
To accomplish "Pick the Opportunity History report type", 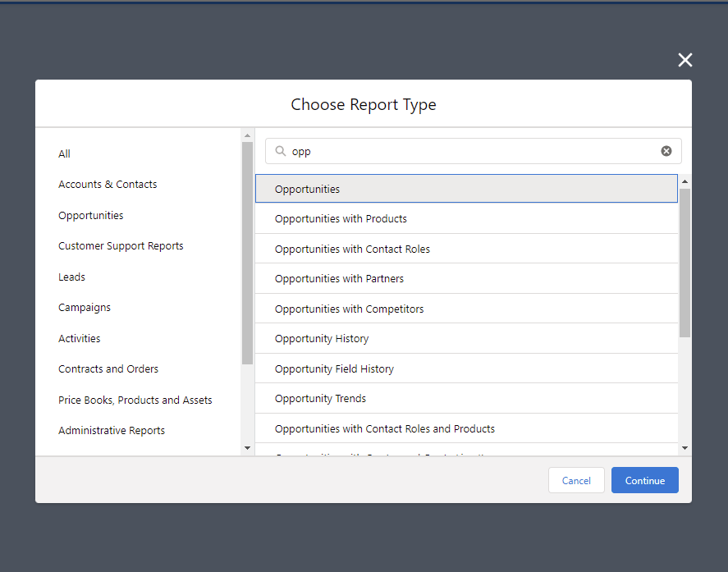I will tap(322, 339).
